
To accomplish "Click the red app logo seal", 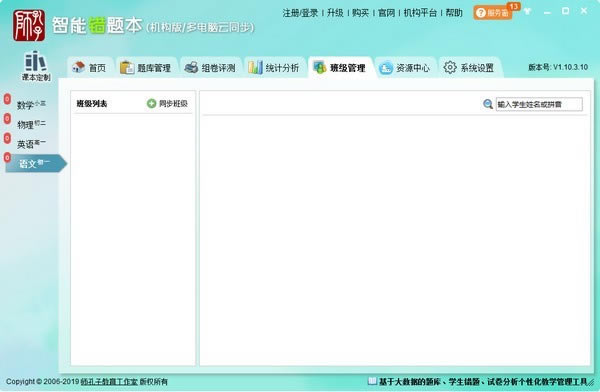I will click(29, 25).
